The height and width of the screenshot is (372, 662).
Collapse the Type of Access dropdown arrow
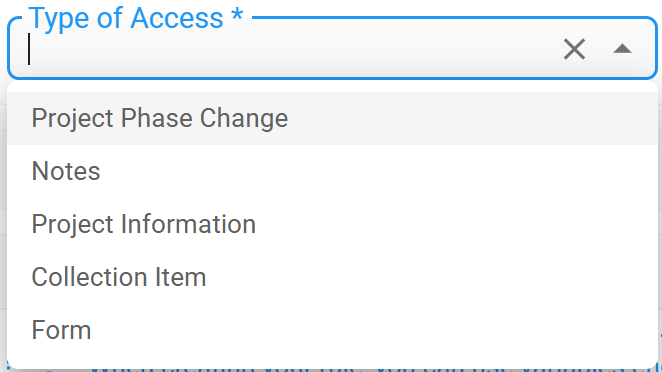[622, 49]
